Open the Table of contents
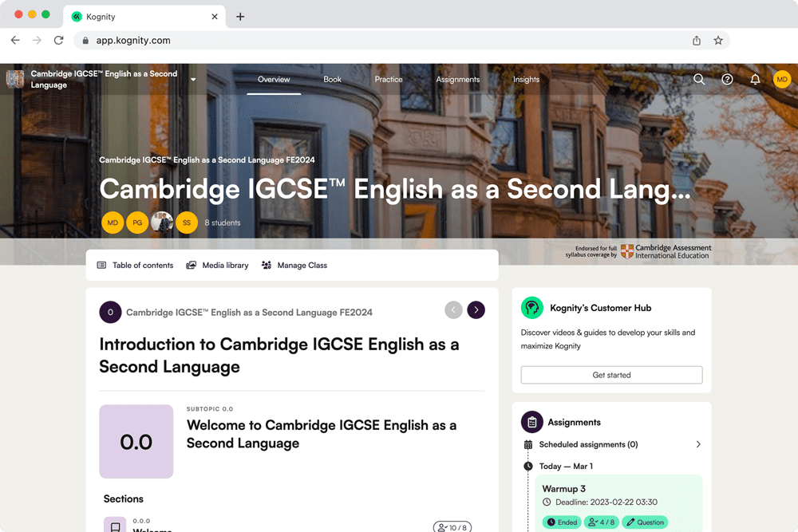798x532 pixels. [x=134, y=265]
